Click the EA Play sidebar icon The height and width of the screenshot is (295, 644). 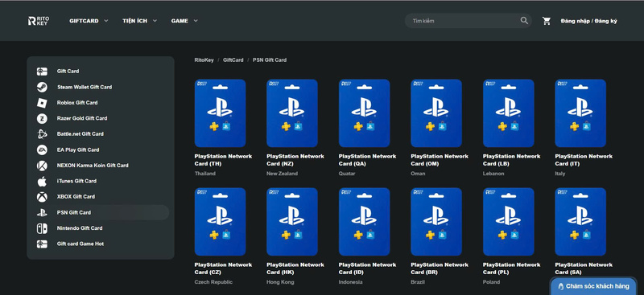[x=42, y=150]
